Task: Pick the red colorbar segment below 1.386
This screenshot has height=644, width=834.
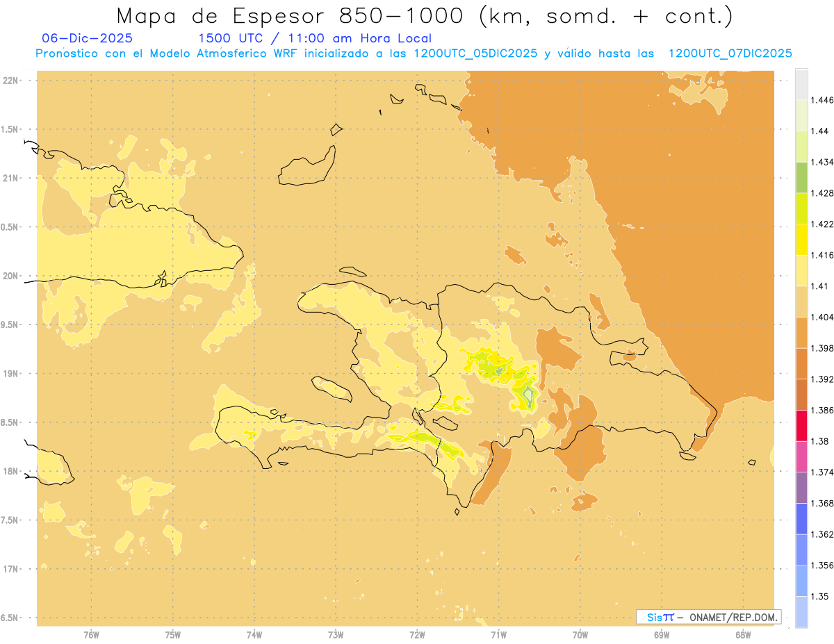Action: 801,426
